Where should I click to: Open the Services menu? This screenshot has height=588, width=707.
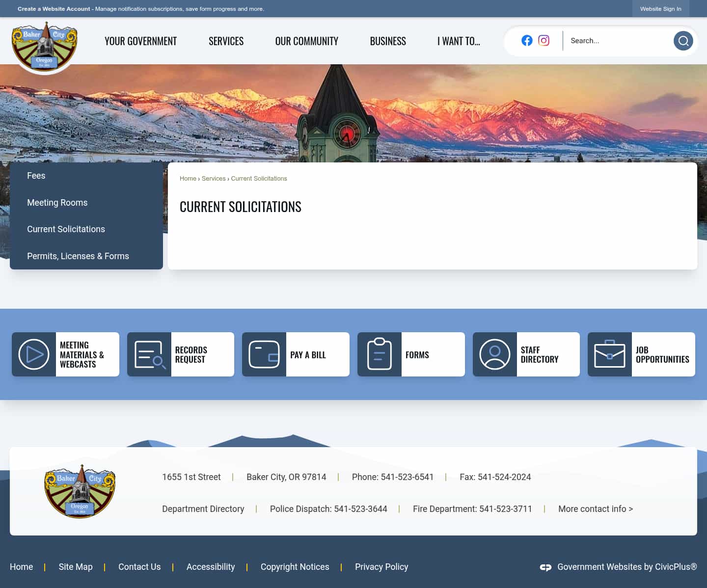(x=226, y=41)
